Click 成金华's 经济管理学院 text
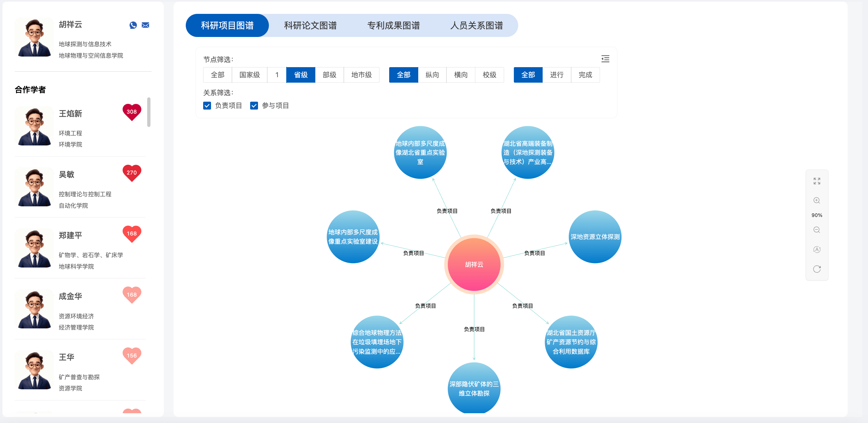This screenshot has height=423, width=868. [77, 328]
